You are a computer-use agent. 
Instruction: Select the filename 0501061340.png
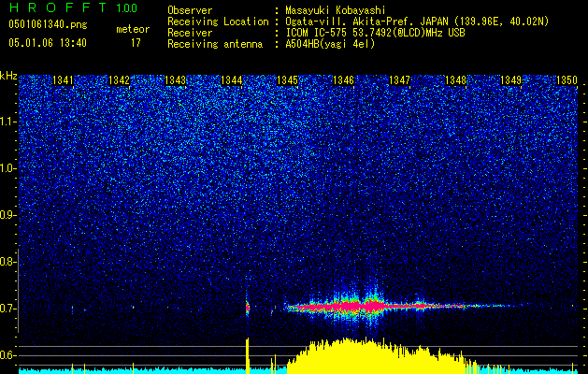coord(48,24)
